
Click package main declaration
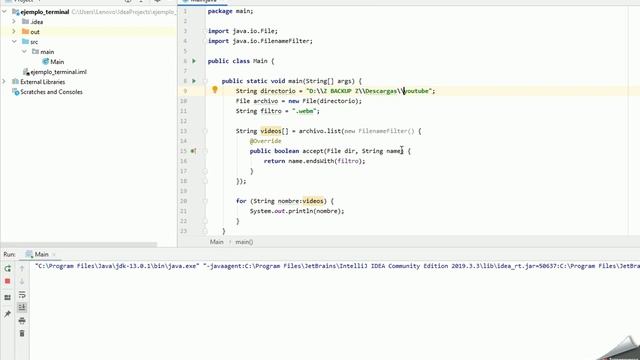230,11
